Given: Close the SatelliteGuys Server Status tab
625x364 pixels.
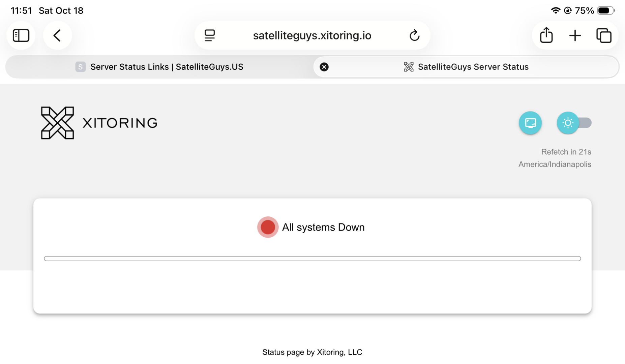Looking at the screenshot, I should 324,67.
